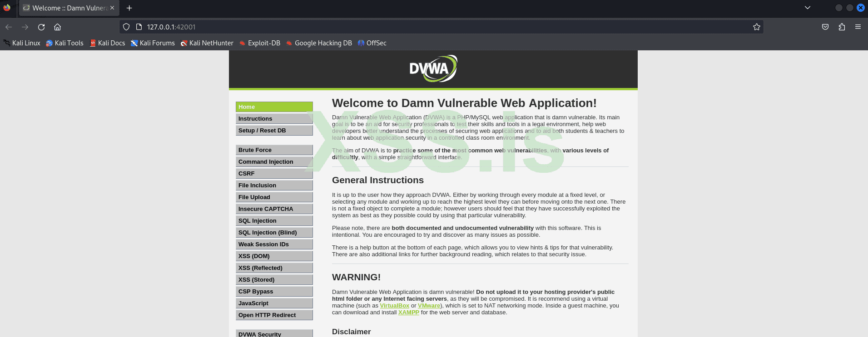Bookmark this page with the star icon
Image resolution: width=868 pixels, height=337 pixels.
point(757,27)
